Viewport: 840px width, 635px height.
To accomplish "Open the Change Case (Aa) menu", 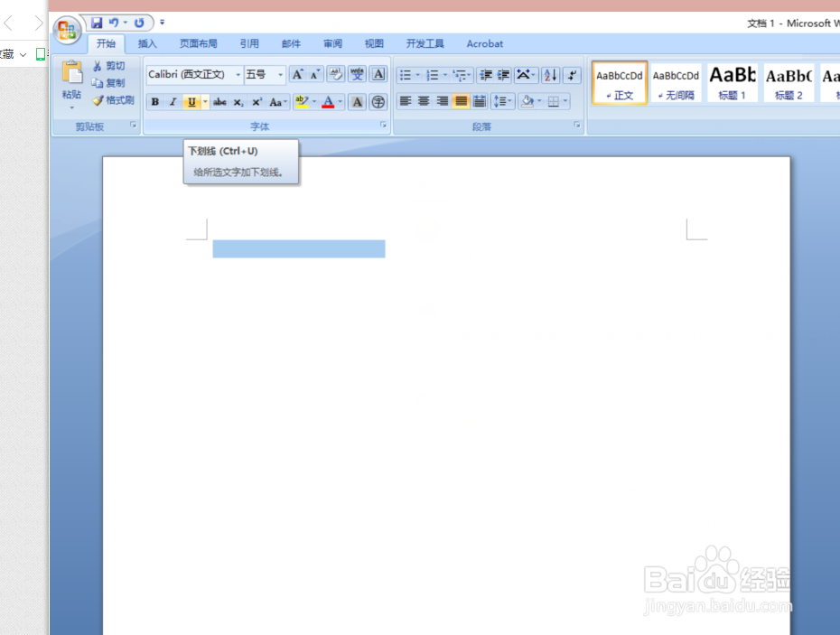I will pyautogui.click(x=278, y=102).
